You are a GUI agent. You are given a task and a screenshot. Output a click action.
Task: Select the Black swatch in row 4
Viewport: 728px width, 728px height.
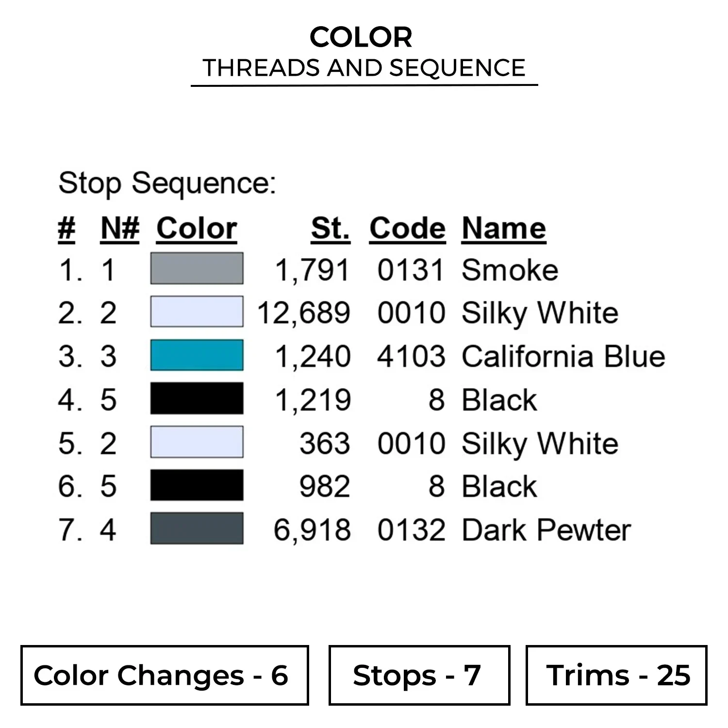click(197, 398)
